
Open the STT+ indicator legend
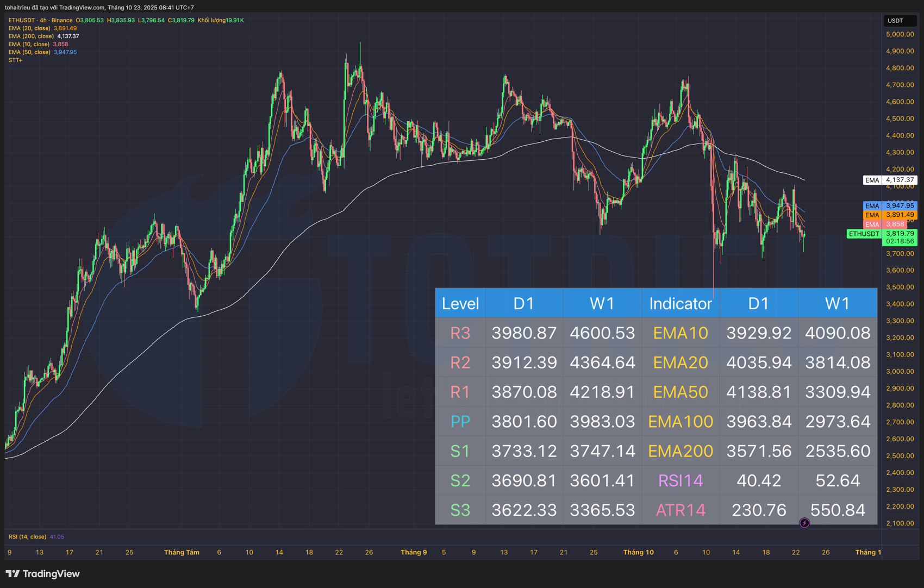click(15, 60)
